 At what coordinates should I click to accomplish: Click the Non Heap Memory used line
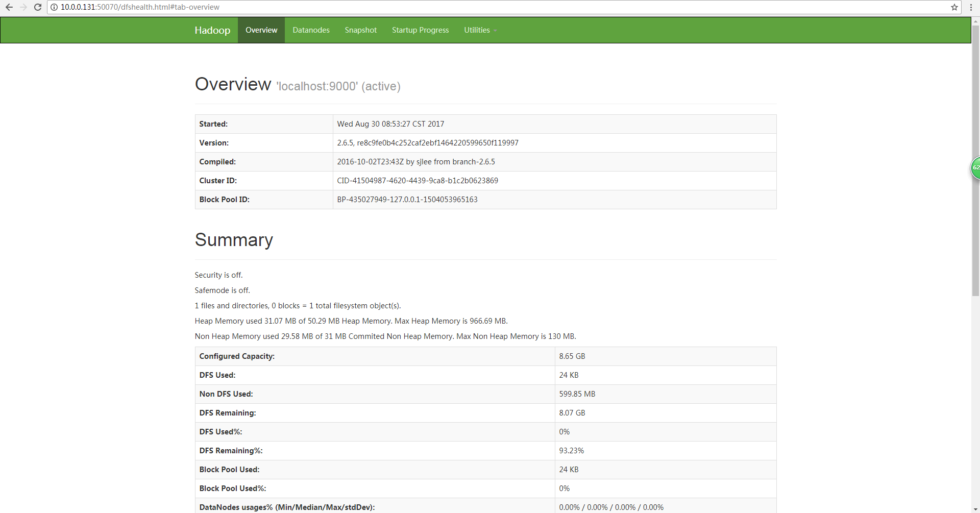[385, 336]
